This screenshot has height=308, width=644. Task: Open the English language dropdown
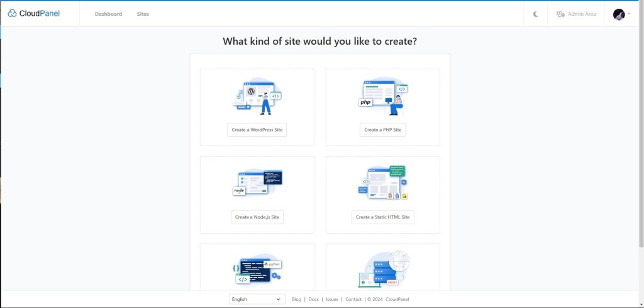(257, 299)
